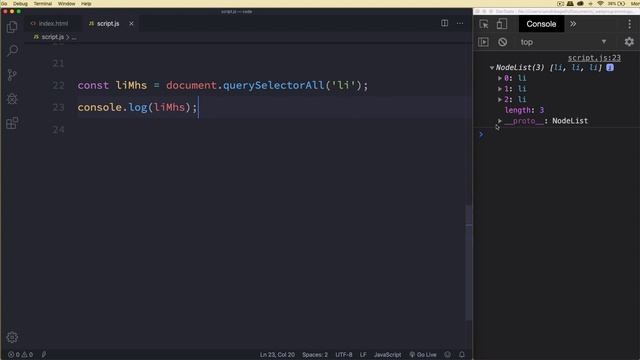Expand item 1: li
Image resolution: width=640 pixels, height=360 pixels.
[500, 89]
